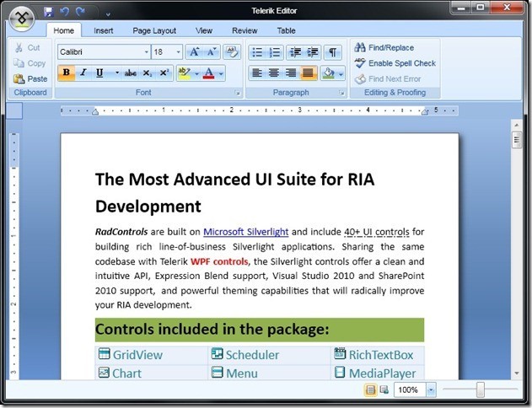Click the left indent marker on ruler
Screen dimensions: 532x408
coord(95,111)
